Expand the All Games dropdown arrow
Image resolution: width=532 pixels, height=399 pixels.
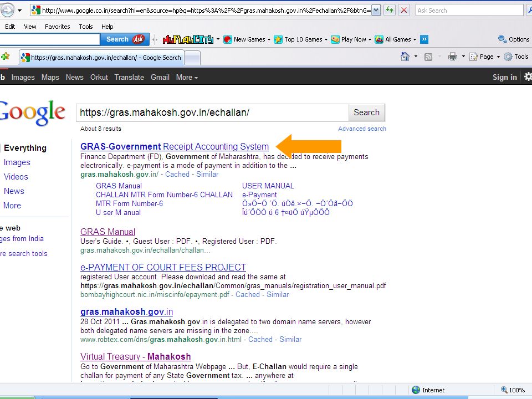tap(415, 40)
